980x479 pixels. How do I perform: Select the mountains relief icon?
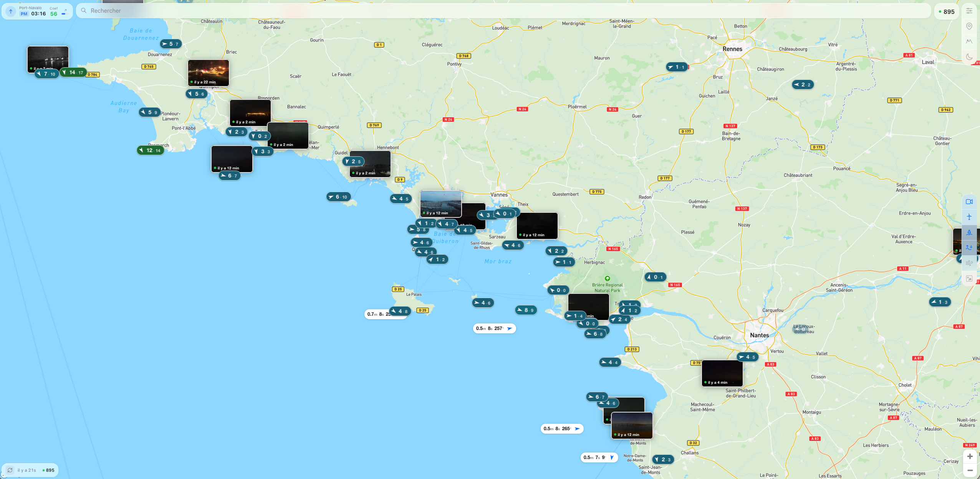(969, 41)
